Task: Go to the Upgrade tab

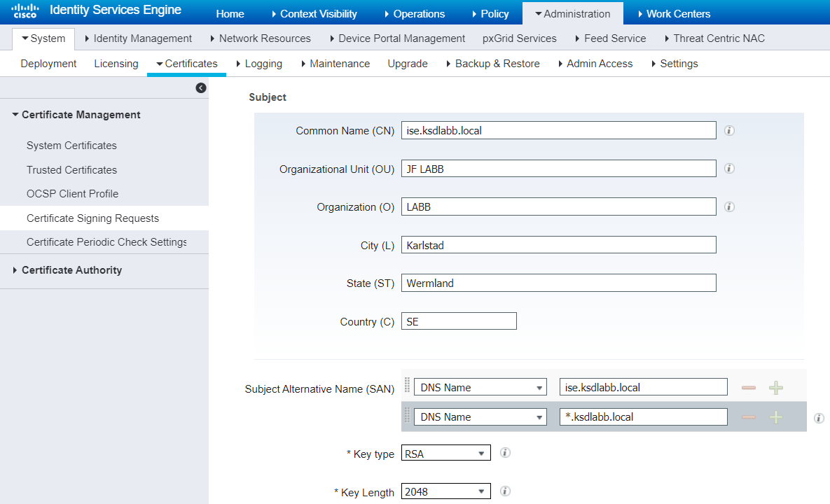Action: click(408, 64)
